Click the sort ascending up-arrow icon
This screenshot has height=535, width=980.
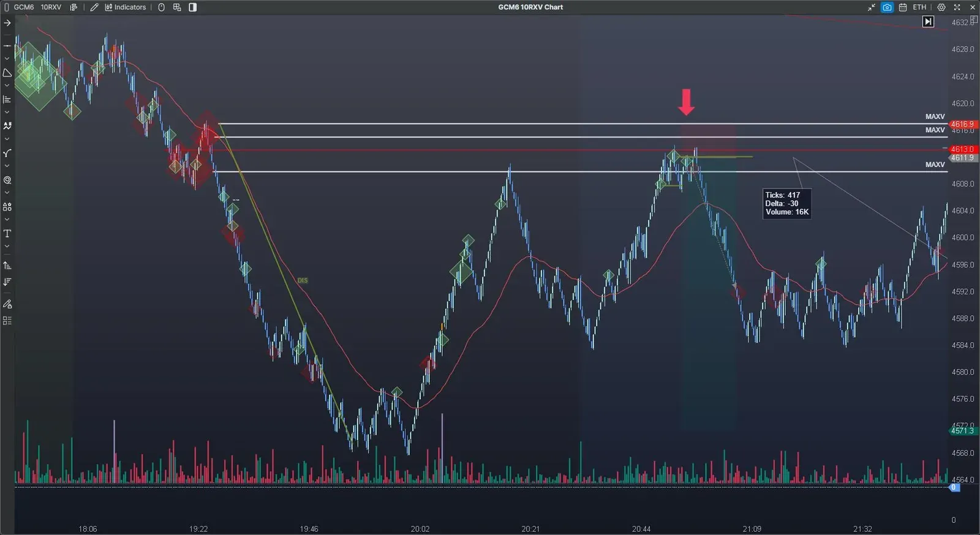pyautogui.click(x=7, y=266)
